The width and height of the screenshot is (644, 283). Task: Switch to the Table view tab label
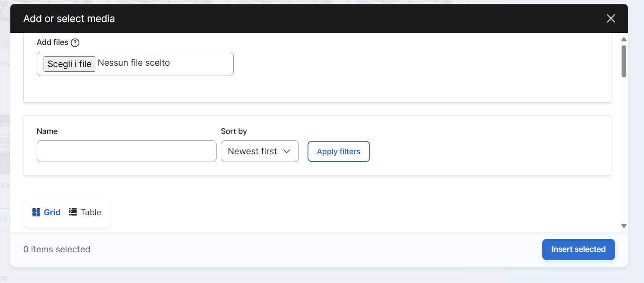point(91,212)
